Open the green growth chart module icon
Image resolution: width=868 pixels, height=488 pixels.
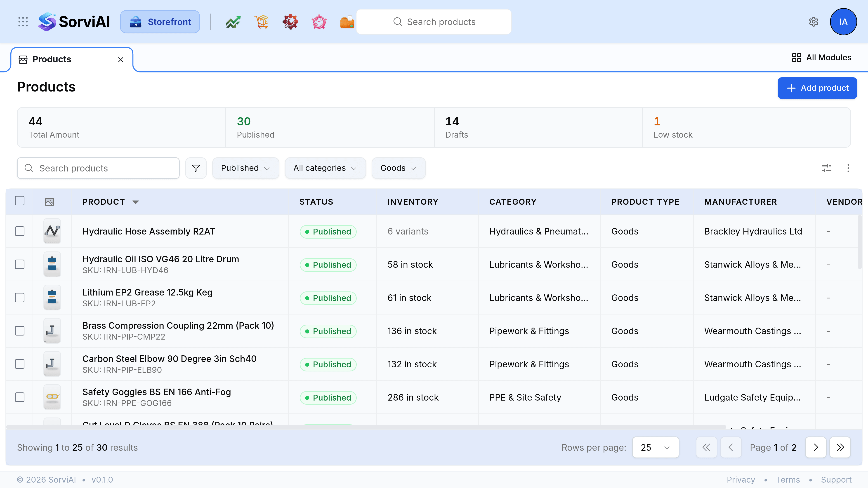233,22
